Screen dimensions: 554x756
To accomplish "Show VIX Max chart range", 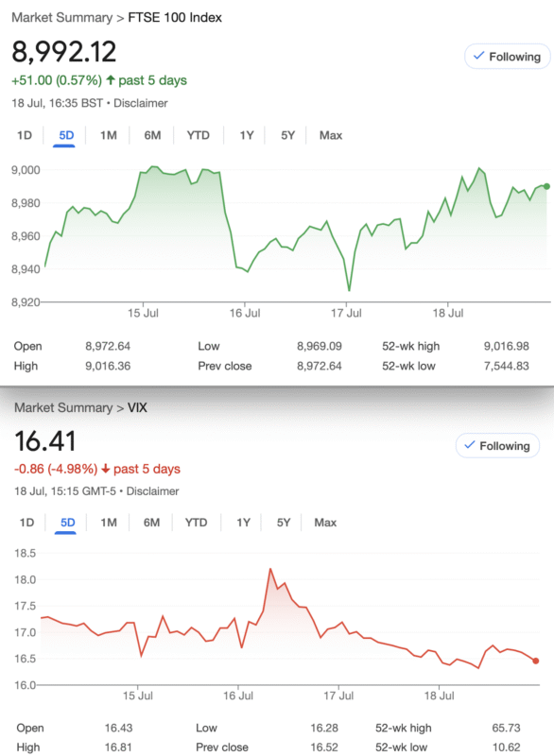I will tap(325, 523).
